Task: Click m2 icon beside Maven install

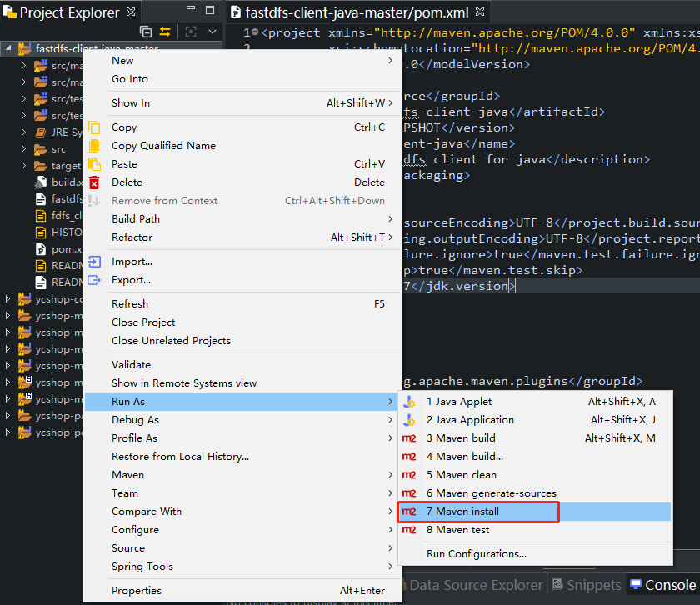Action: click(409, 512)
